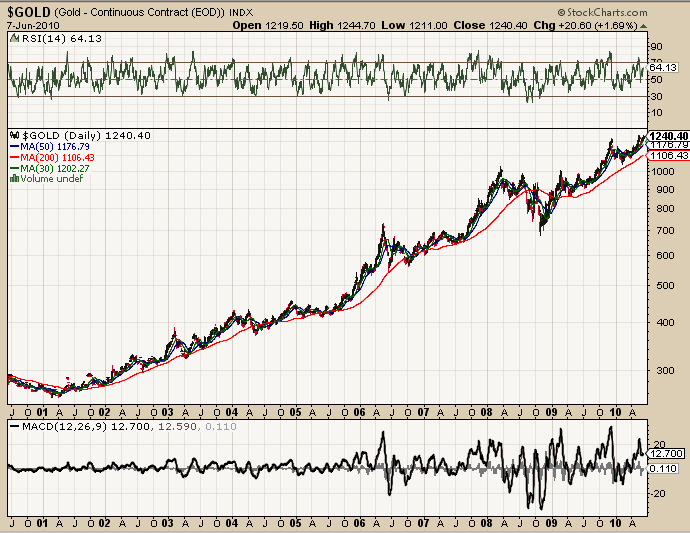Click the date 7-Jun-2010

tap(33, 26)
